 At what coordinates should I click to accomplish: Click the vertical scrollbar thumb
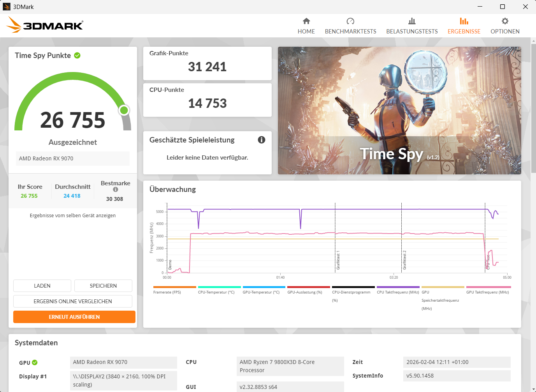pos(533,108)
